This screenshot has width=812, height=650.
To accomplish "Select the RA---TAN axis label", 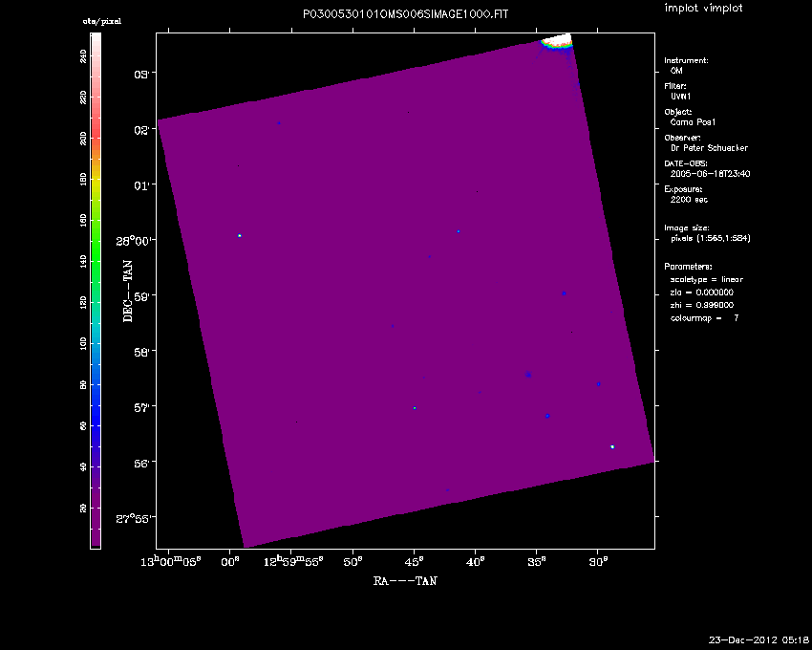I will tap(405, 580).
